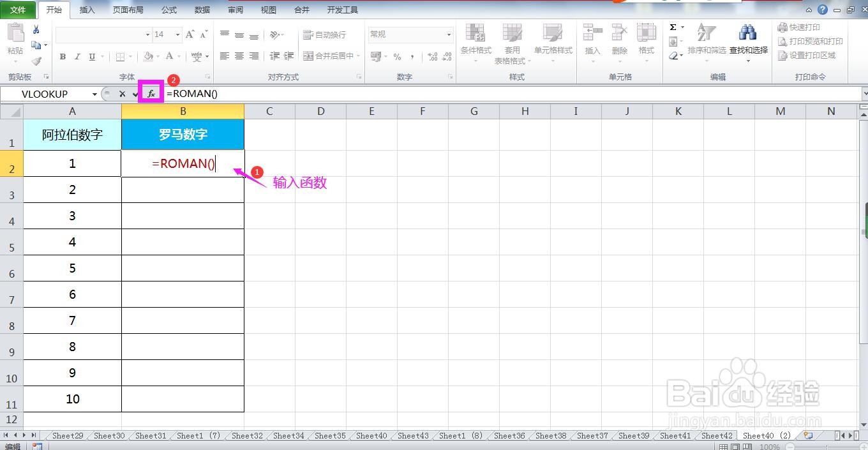Switch to the 插入 Insert ribbon tab

pyautogui.click(x=87, y=10)
